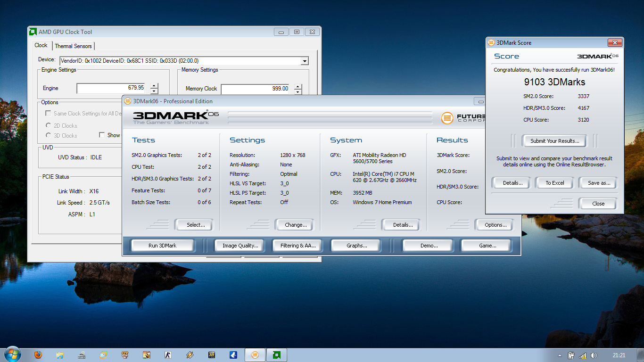Click the "1280 x 768" resolution value

point(293,155)
